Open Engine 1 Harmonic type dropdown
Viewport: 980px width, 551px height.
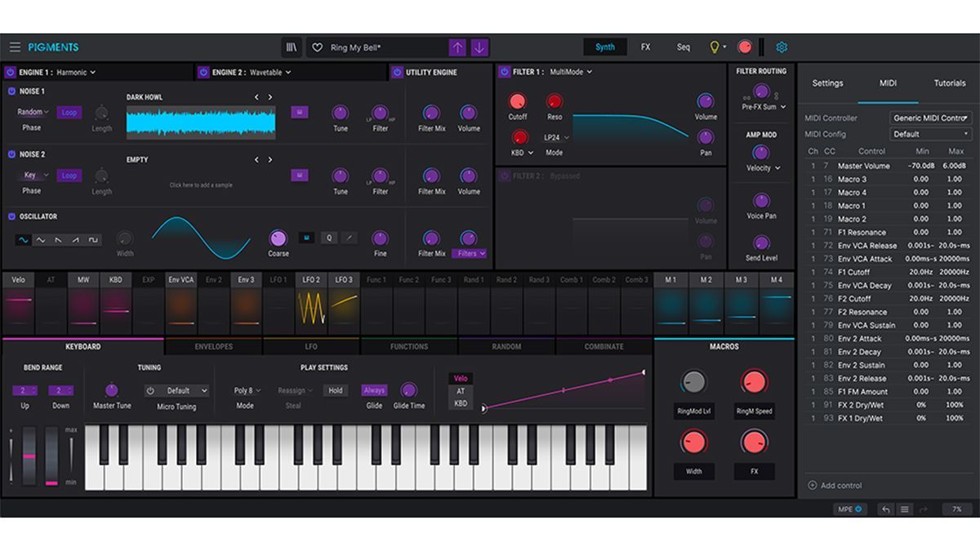75,73
